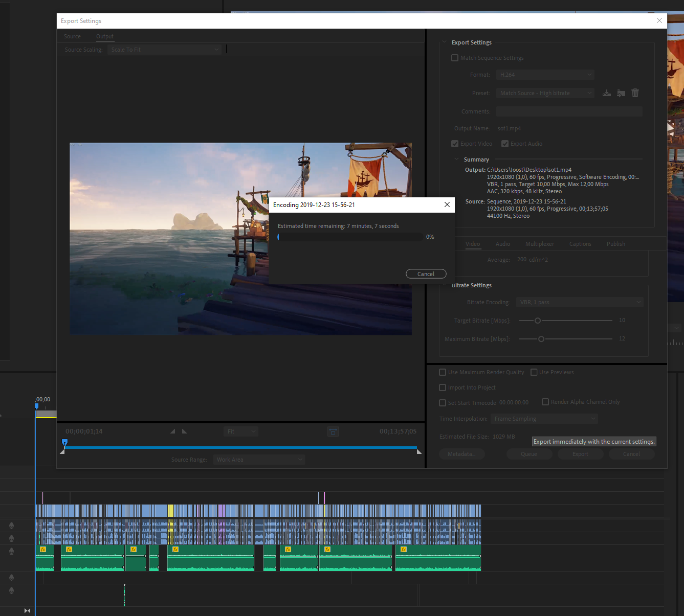Click the Set Out Point marker icon
Viewport: 684px width, 616px height.
[185, 431]
